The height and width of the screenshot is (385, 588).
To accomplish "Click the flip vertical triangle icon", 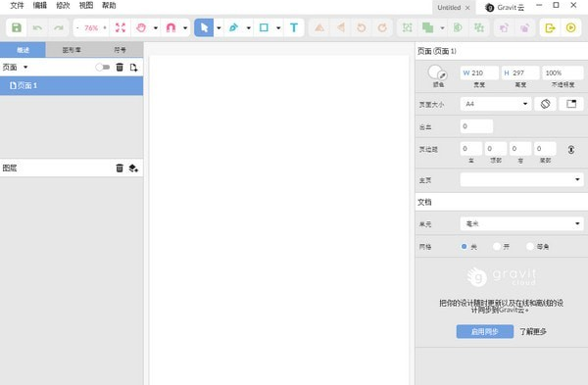I will 319,27.
